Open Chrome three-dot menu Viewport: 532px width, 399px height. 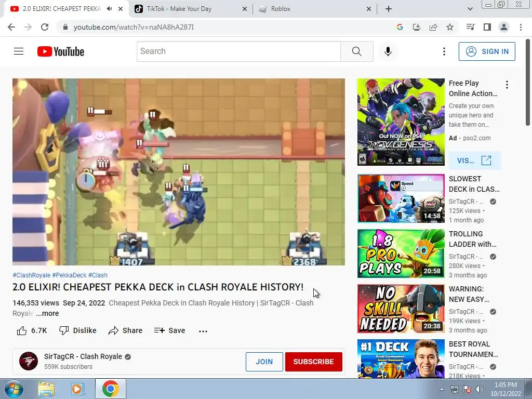[x=521, y=27]
